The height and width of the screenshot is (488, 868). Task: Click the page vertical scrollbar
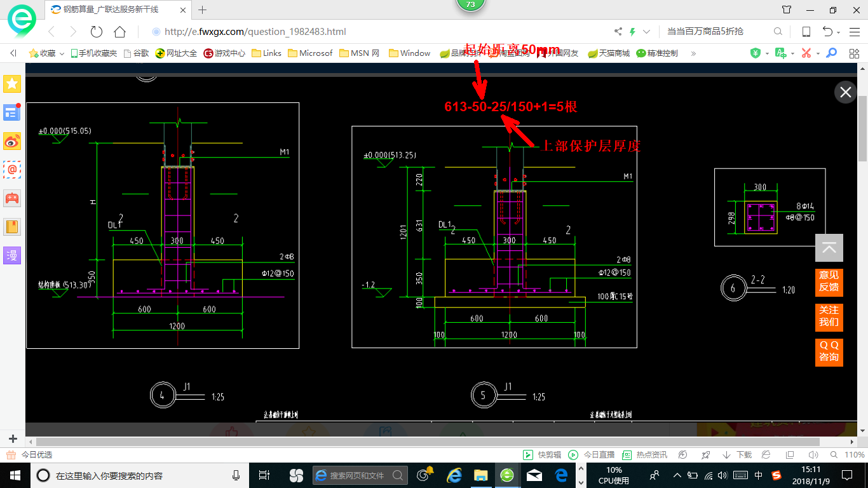click(x=862, y=127)
